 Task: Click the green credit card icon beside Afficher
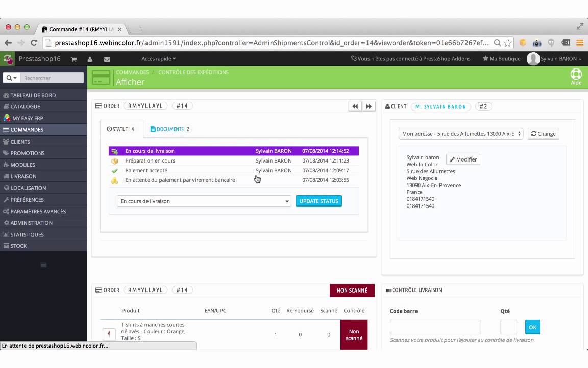pyautogui.click(x=101, y=77)
